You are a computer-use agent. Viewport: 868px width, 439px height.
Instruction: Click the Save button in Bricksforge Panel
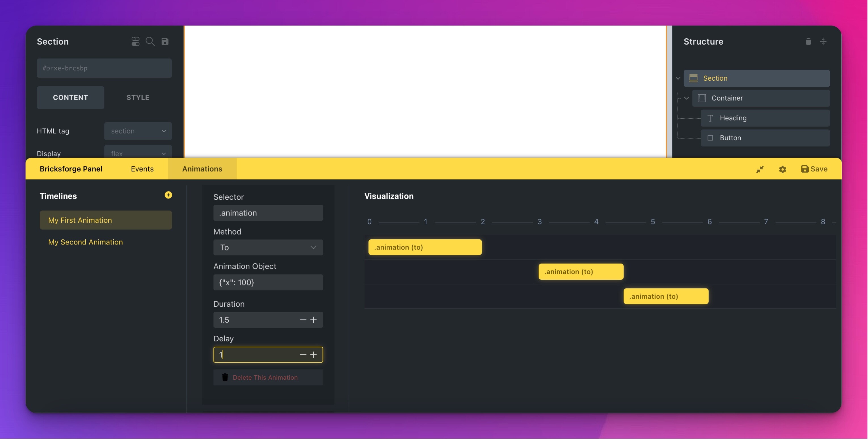pyautogui.click(x=814, y=169)
